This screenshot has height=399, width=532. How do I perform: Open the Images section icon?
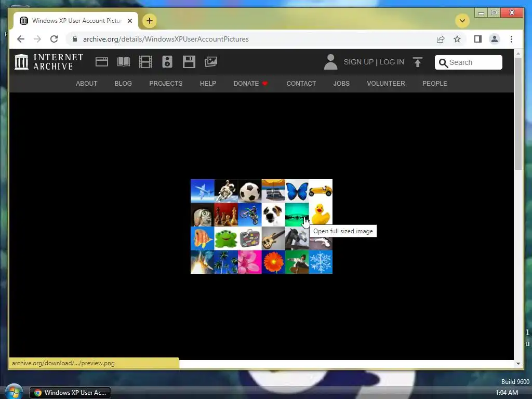[x=211, y=62]
